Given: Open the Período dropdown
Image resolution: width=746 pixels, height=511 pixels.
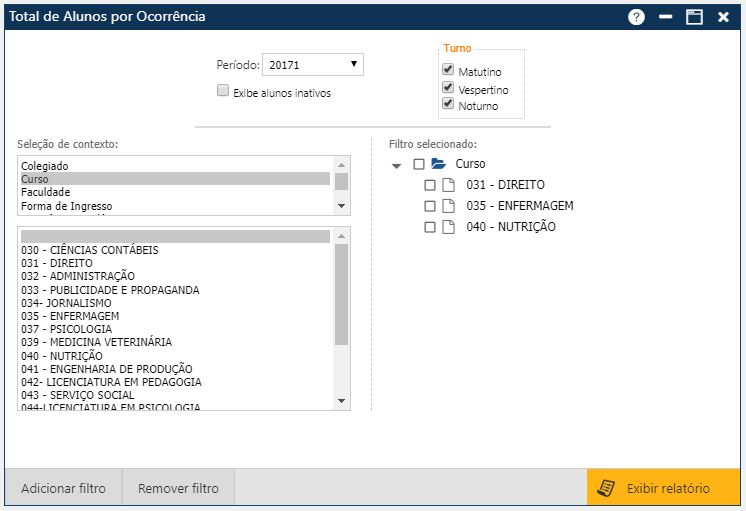Looking at the screenshot, I should tap(312, 65).
